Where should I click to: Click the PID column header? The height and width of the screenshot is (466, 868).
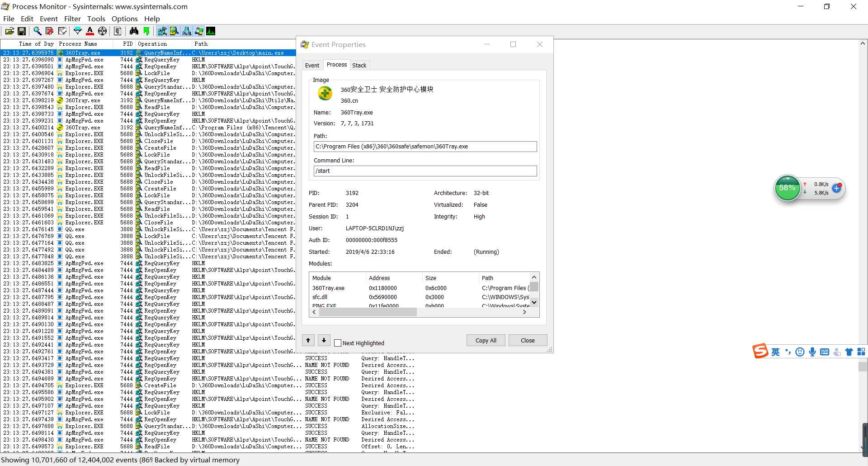click(124, 44)
